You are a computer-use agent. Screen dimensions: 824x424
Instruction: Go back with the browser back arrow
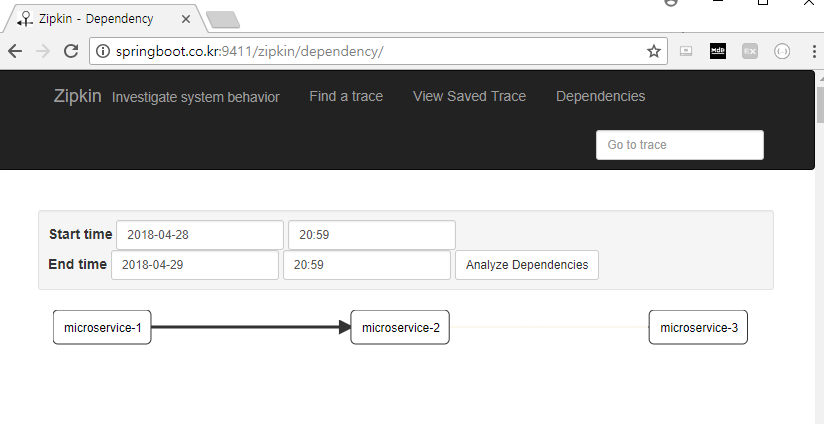pos(15,51)
